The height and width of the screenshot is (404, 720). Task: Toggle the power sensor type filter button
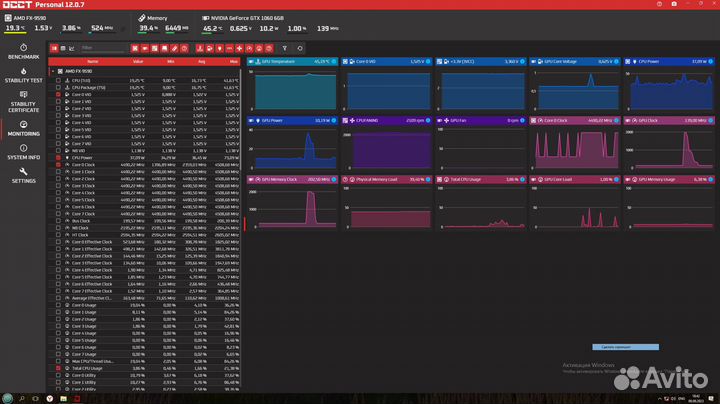point(219,48)
